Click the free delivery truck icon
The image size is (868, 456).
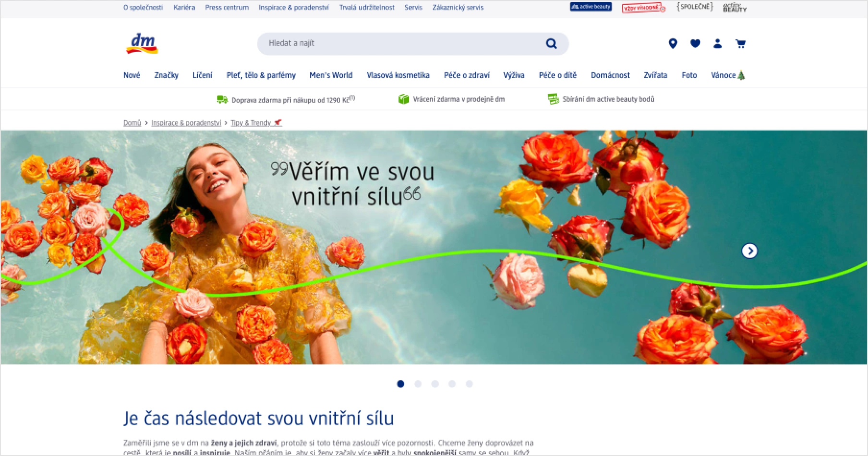click(222, 99)
